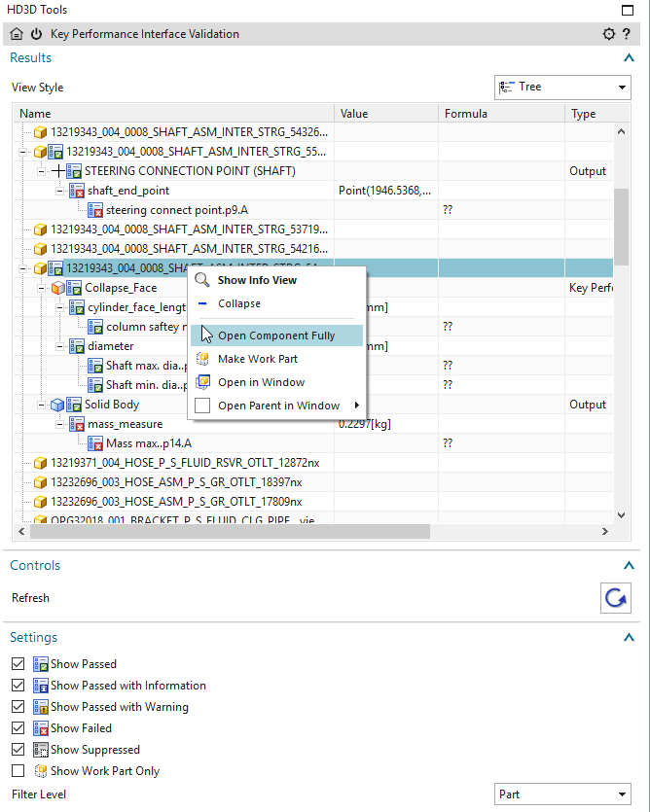Uncheck Show Suppressed in Settings

(x=17, y=749)
